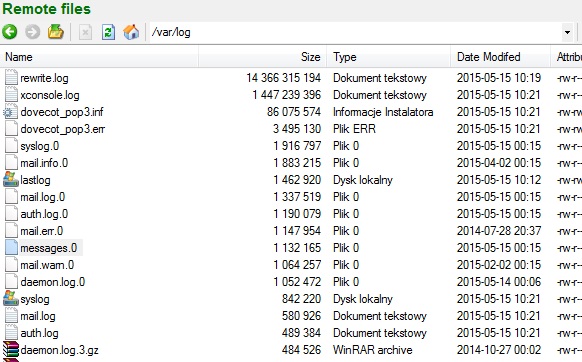Click the date 2015-05-14 00:06
Screen dimensions: 582x362
pyautogui.click(x=499, y=282)
